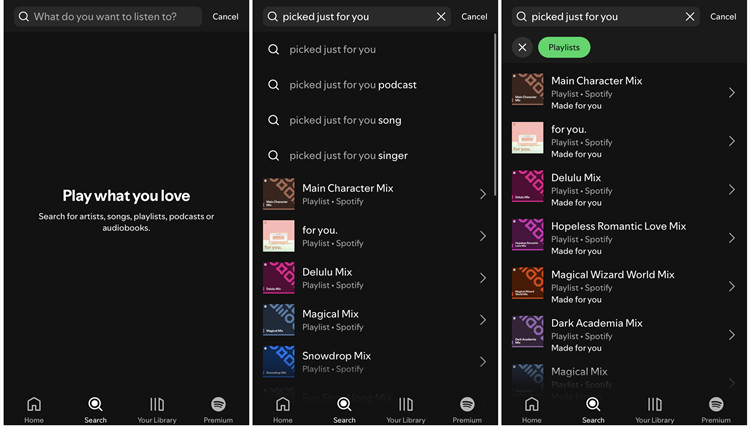Clear search text in right screen

tap(690, 17)
